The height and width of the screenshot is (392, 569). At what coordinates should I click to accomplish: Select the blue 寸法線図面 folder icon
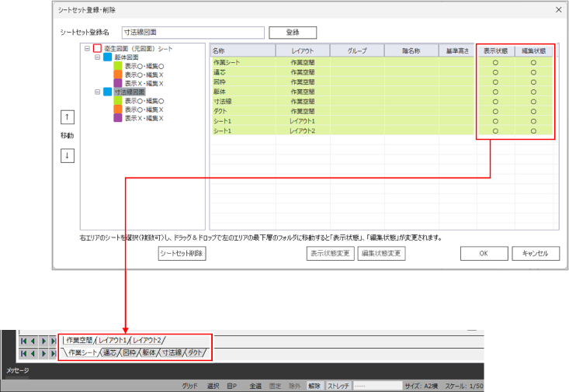pyautogui.click(x=108, y=92)
